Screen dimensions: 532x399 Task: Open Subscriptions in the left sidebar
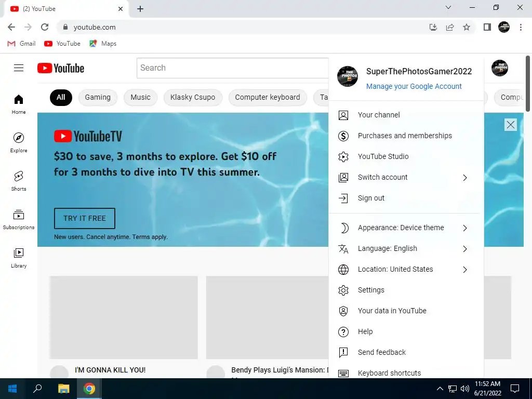click(19, 220)
